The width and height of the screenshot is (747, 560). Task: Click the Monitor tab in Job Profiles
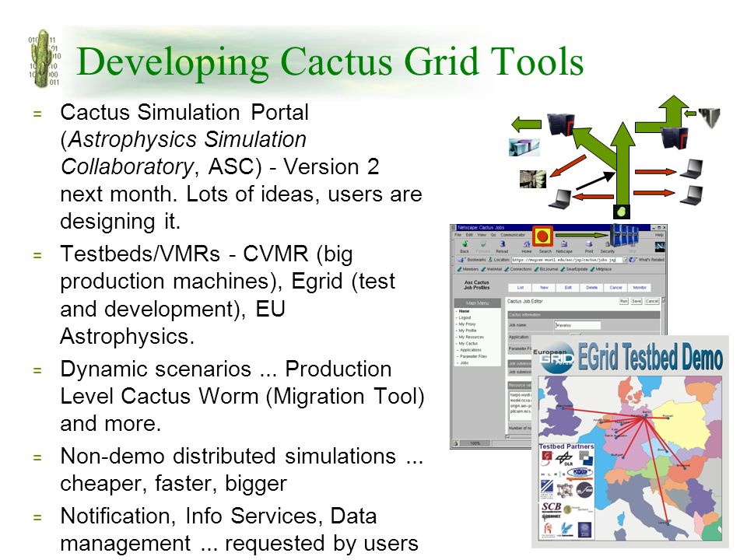click(640, 288)
